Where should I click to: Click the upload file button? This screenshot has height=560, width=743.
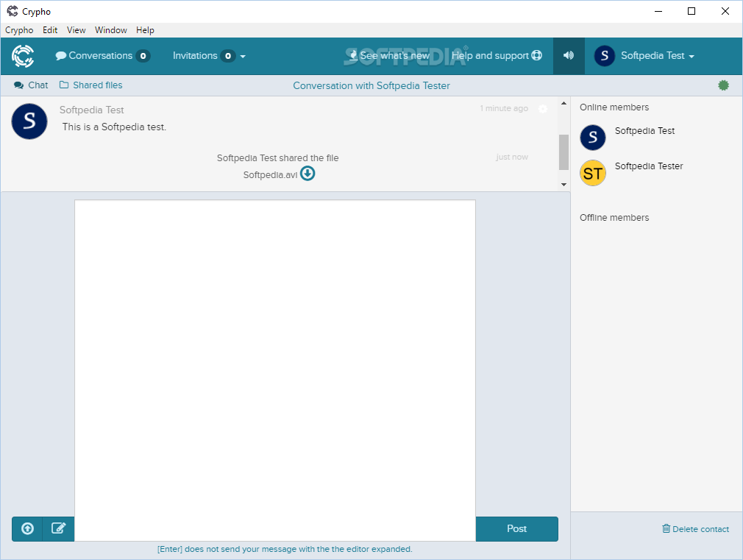pyautogui.click(x=27, y=528)
